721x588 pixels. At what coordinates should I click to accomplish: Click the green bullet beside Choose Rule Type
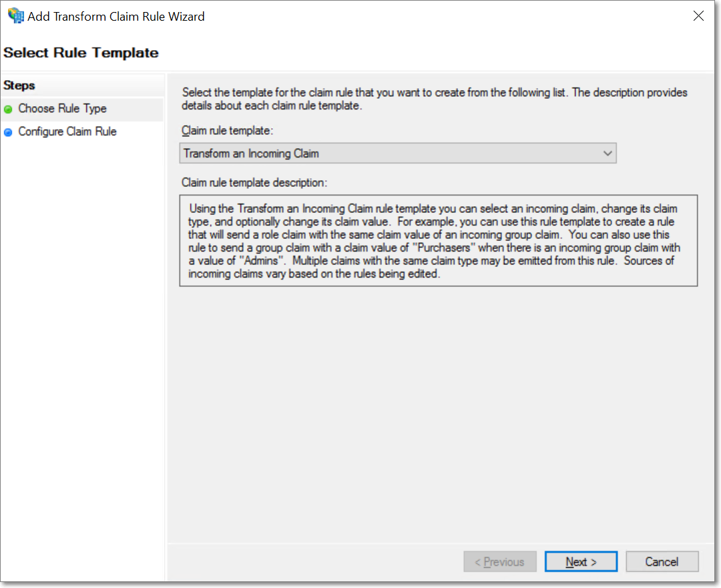(x=8, y=109)
